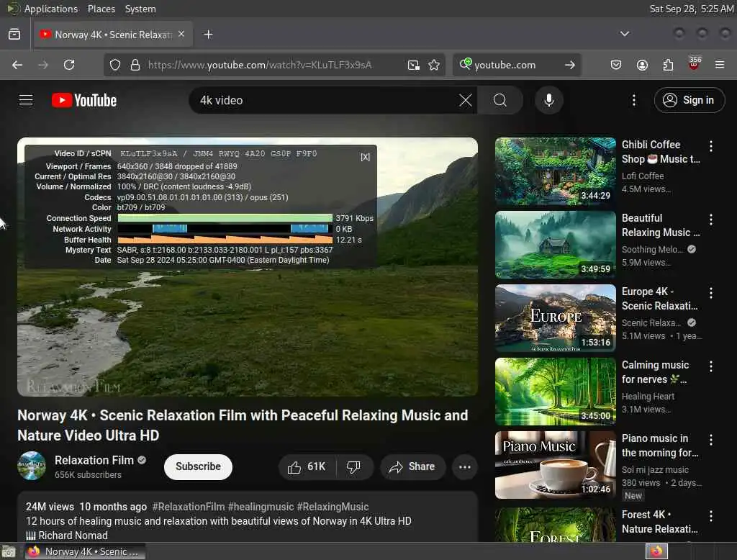
Task: Share the video
Action: 412,467
